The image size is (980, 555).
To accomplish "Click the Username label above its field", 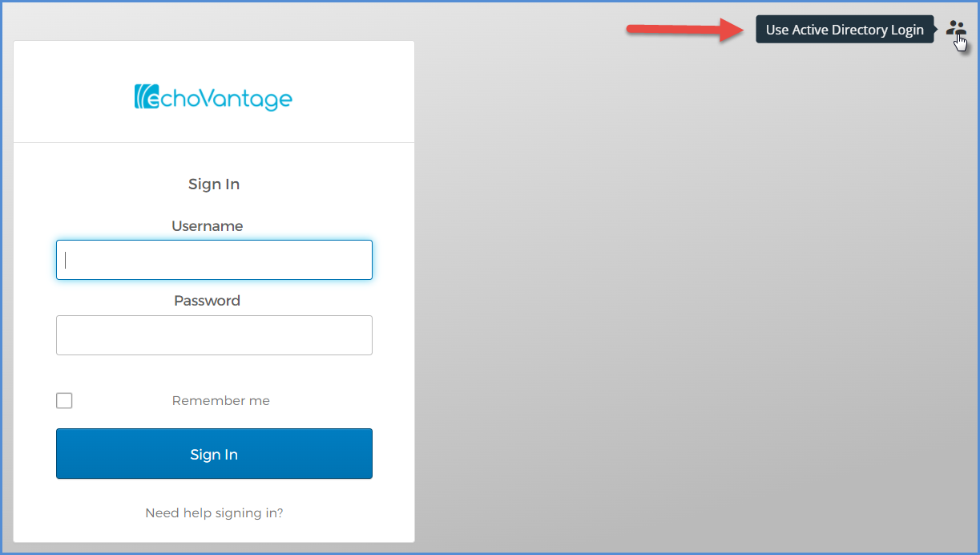I will tap(207, 225).
